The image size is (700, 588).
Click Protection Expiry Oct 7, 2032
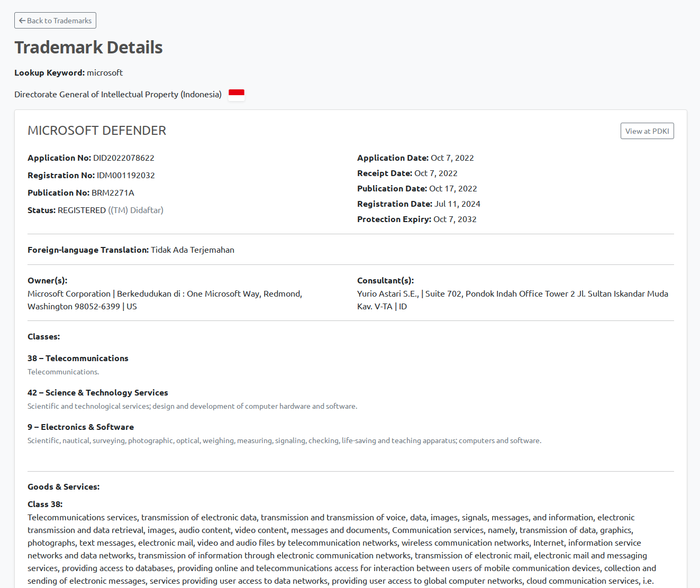click(x=454, y=219)
